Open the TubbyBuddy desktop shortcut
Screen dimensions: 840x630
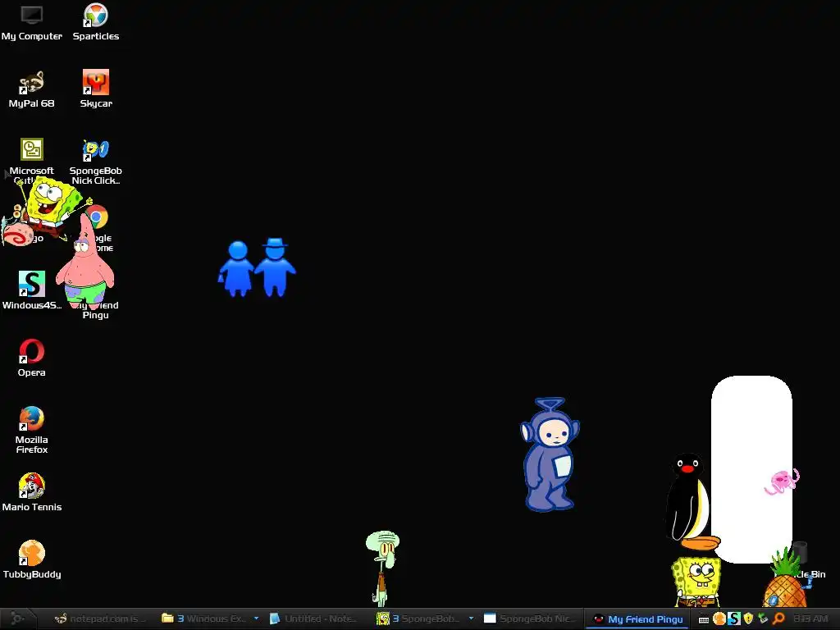point(32,559)
